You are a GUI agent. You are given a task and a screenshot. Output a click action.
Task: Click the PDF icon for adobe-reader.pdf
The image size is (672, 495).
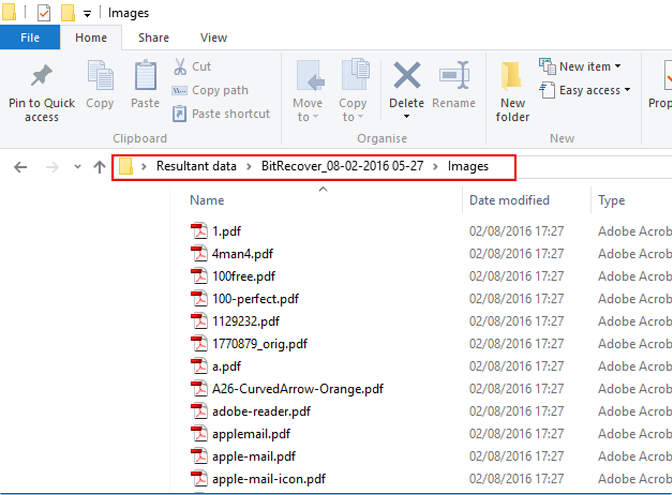click(x=199, y=411)
